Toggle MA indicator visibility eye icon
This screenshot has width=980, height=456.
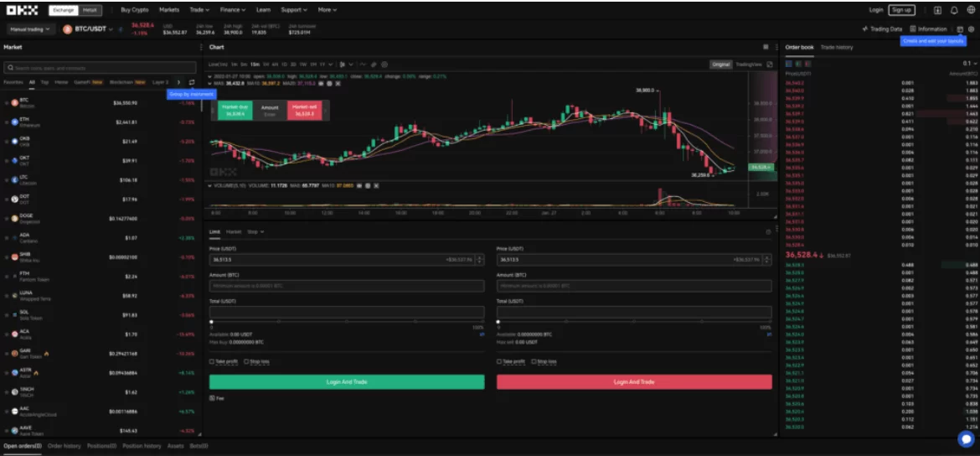click(322, 83)
